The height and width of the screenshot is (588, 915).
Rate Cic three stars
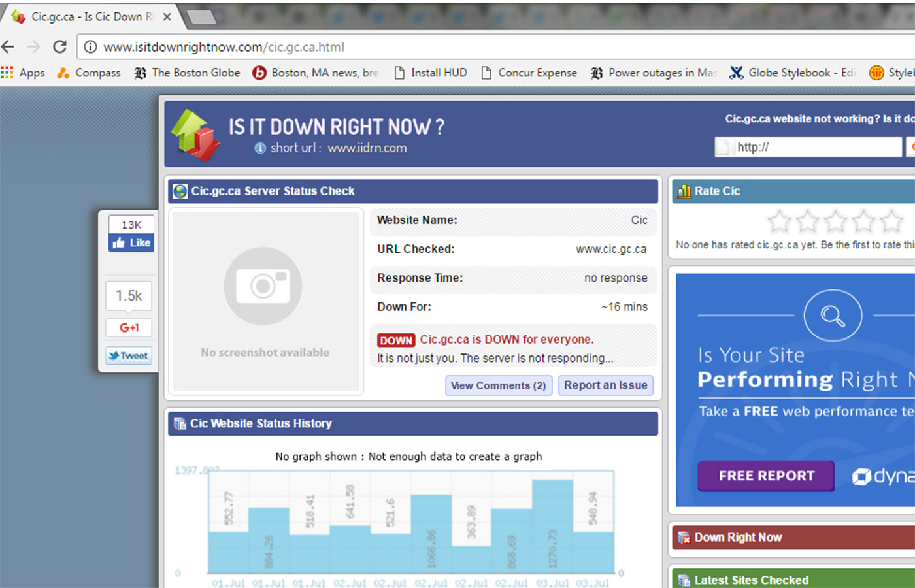pyautogui.click(x=835, y=221)
